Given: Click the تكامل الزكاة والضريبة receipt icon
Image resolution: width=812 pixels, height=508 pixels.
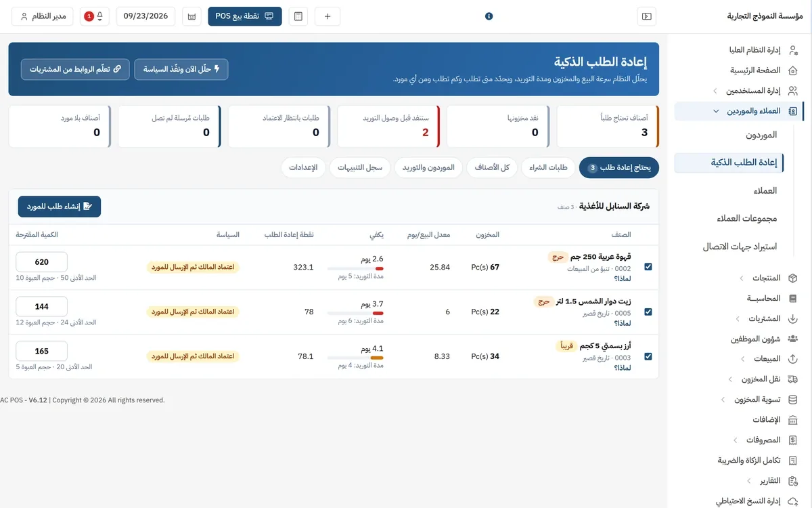Looking at the screenshot, I should click(793, 461).
